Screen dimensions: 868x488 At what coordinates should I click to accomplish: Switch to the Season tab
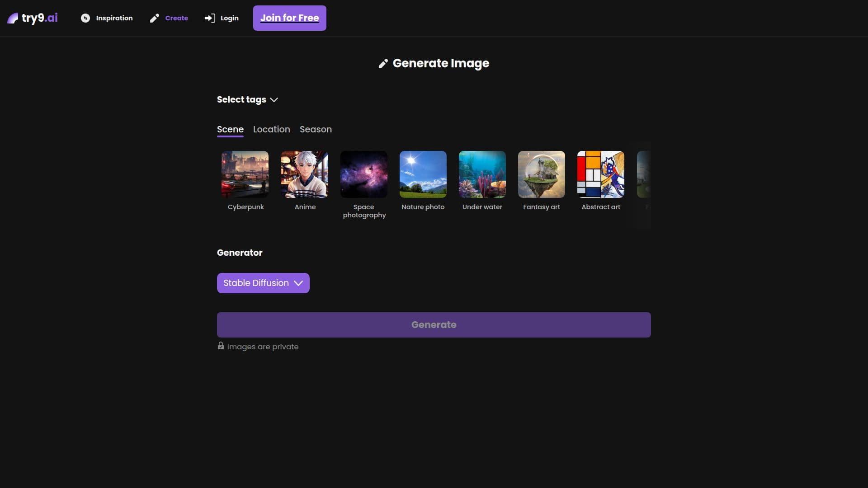pyautogui.click(x=316, y=130)
